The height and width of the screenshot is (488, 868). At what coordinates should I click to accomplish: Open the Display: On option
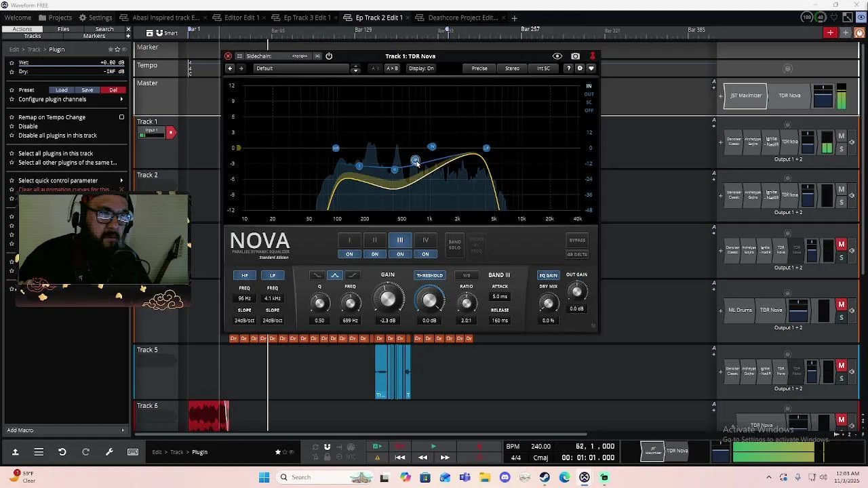point(421,68)
